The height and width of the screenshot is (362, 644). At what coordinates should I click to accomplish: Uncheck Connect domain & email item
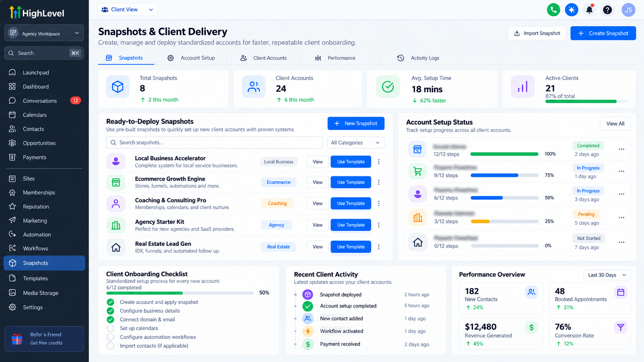110,319
